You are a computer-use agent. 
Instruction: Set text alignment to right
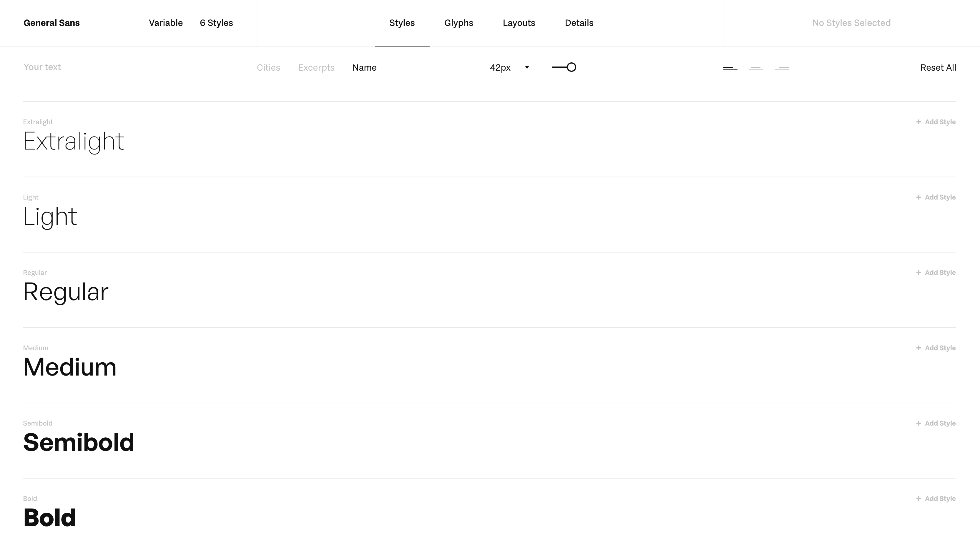click(x=781, y=67)
